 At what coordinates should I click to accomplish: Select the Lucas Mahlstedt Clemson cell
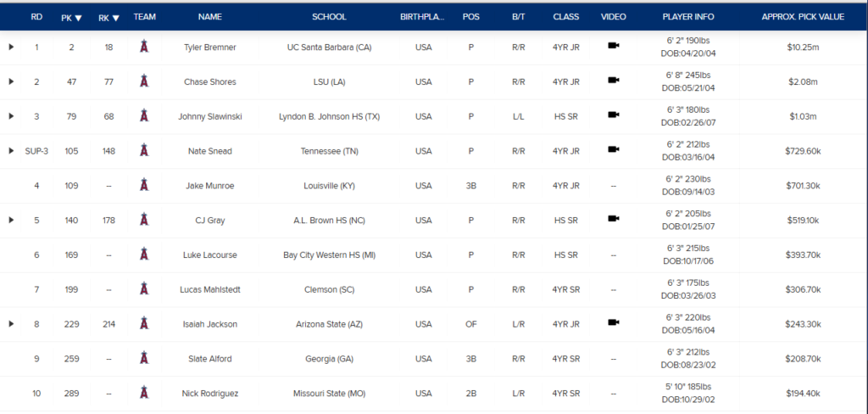[330, 289]
